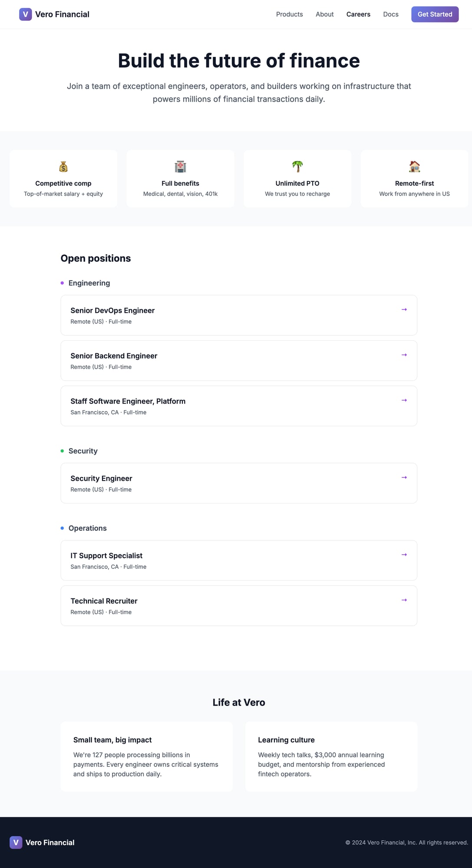Open the Products nav menu item
This screenshot has height=868, width=472.
[290, 14]
